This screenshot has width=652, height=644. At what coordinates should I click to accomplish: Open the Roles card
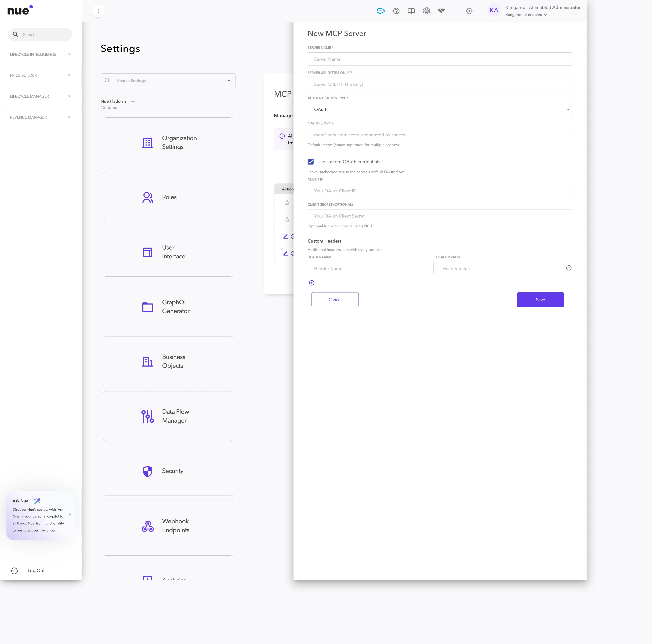pyautogui.click(x=168, y=197)
